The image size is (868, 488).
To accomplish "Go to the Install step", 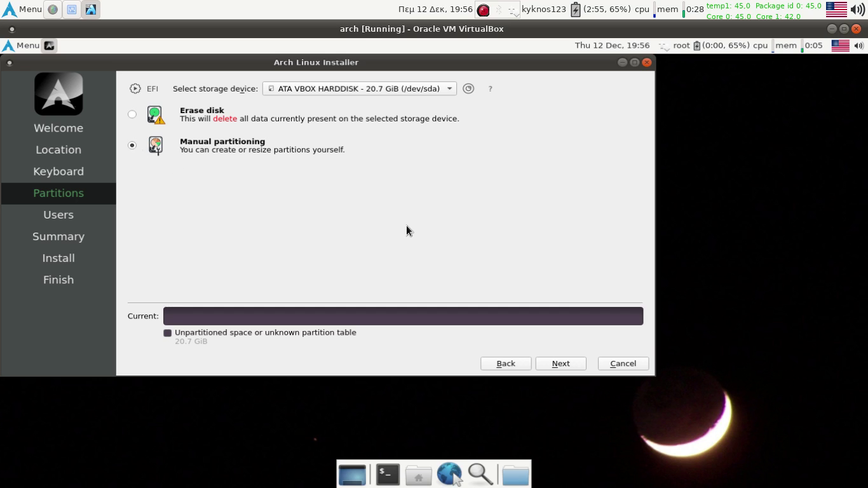I will tap(58, 258).
